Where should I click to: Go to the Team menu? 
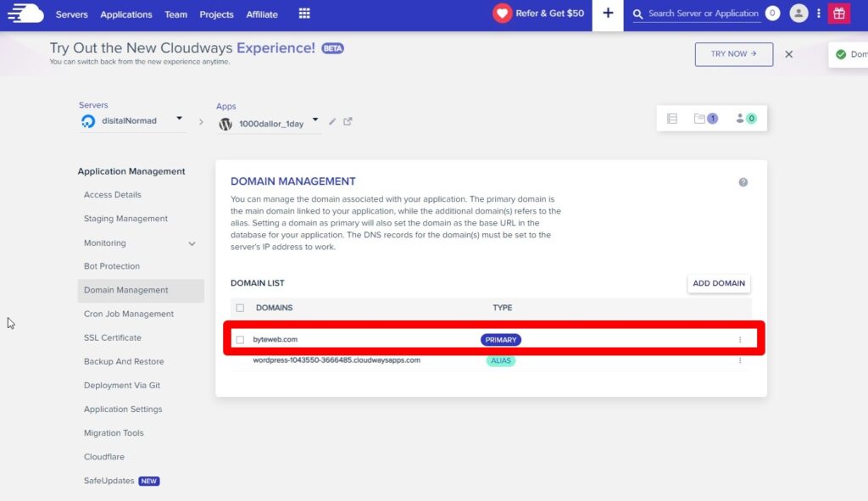[x=176, y=14]
